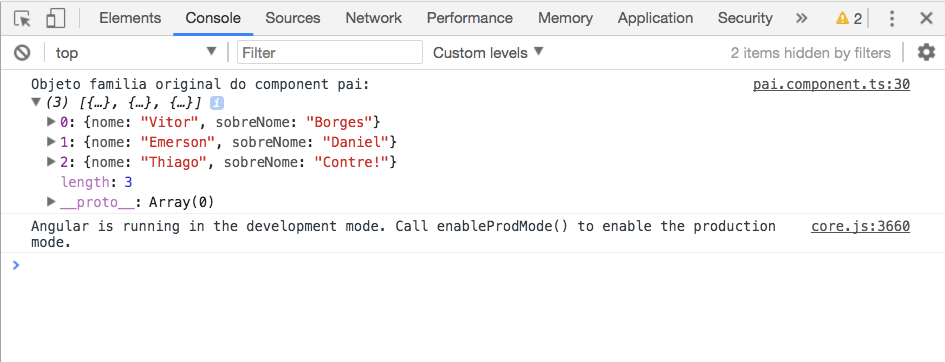The width and height of the screenshot is (945, 362).
Task: Close the DevTools panel
Action: 926,19
